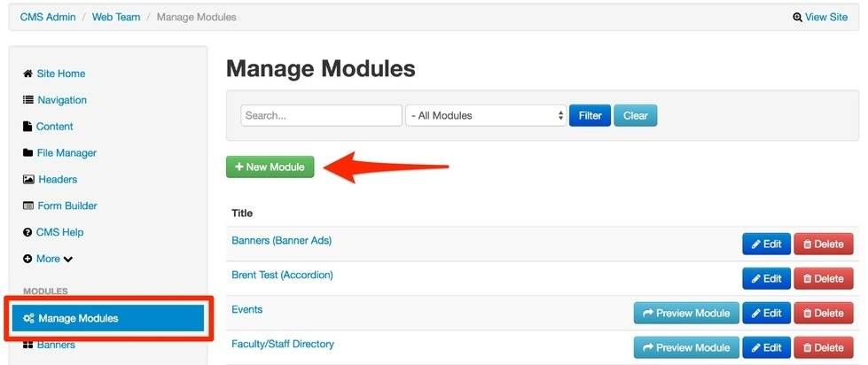Click View Site magnifier link
868x365 pixels.
tap(820, 17)
